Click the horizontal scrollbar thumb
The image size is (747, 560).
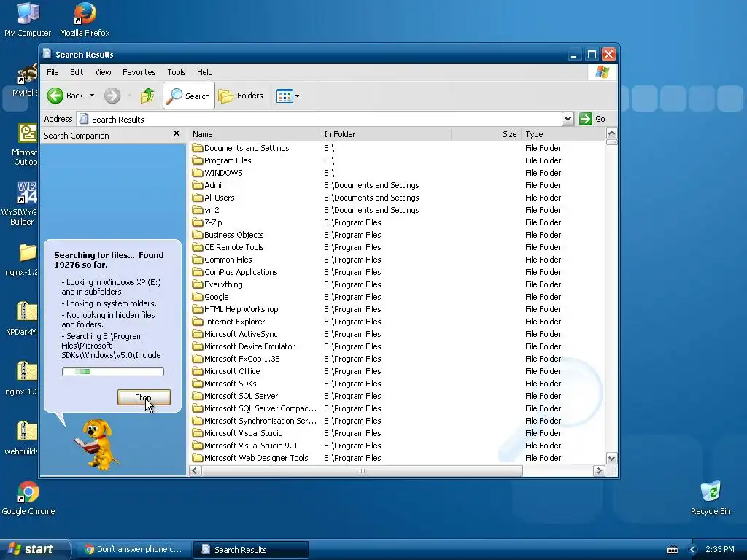tap(362, 471)
